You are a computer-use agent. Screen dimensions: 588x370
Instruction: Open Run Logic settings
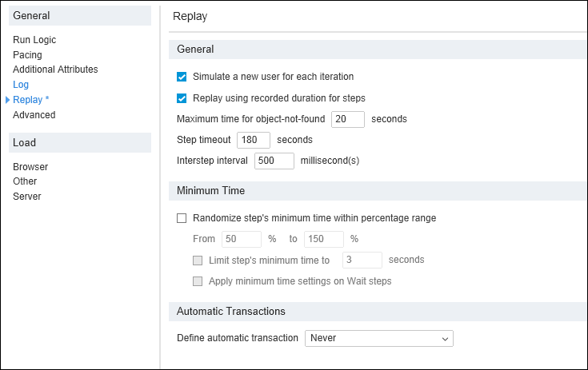click(x=34, y=40)
